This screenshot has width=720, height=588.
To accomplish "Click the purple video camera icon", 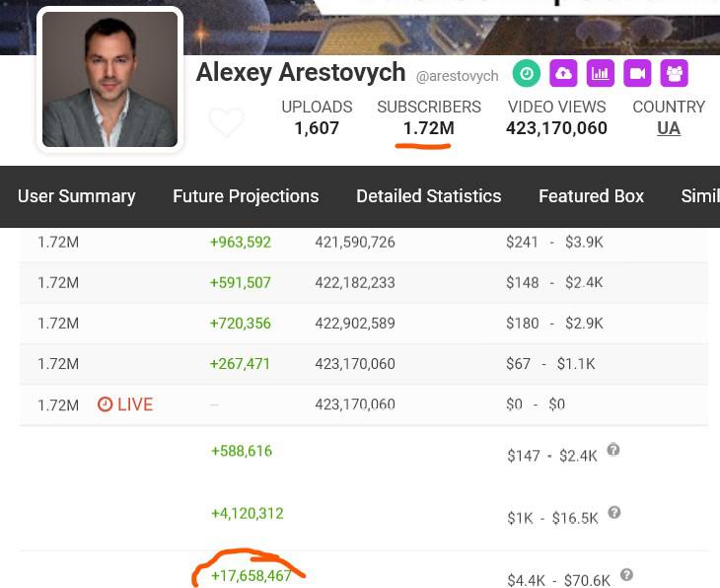I will coord(637,73).
